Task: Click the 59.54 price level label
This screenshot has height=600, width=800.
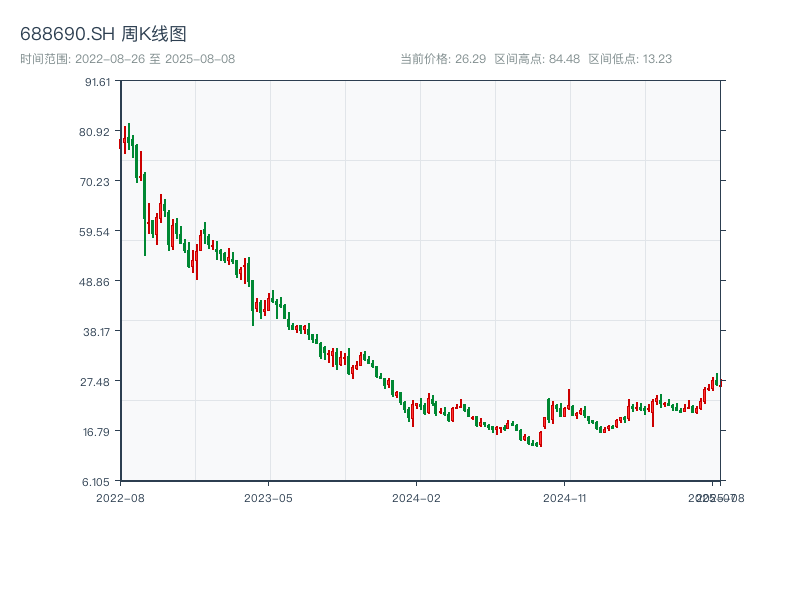Action: tap(97, 231)
